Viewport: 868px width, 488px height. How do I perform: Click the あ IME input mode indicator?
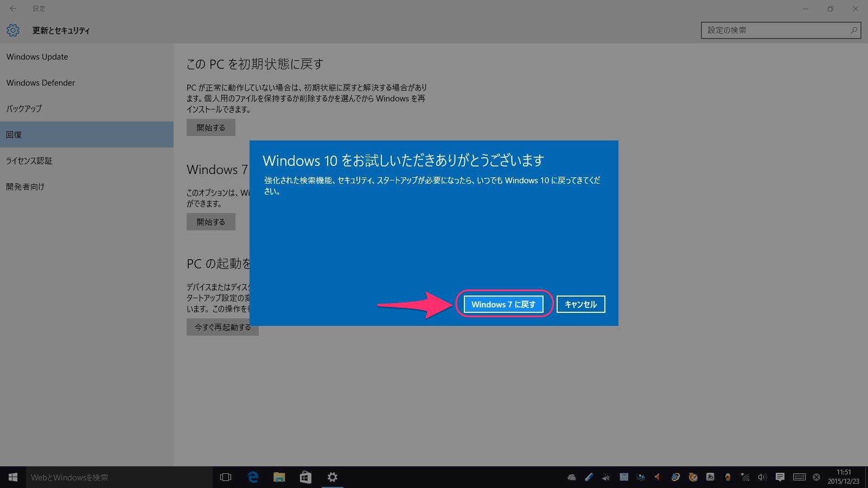coord(710,477)
